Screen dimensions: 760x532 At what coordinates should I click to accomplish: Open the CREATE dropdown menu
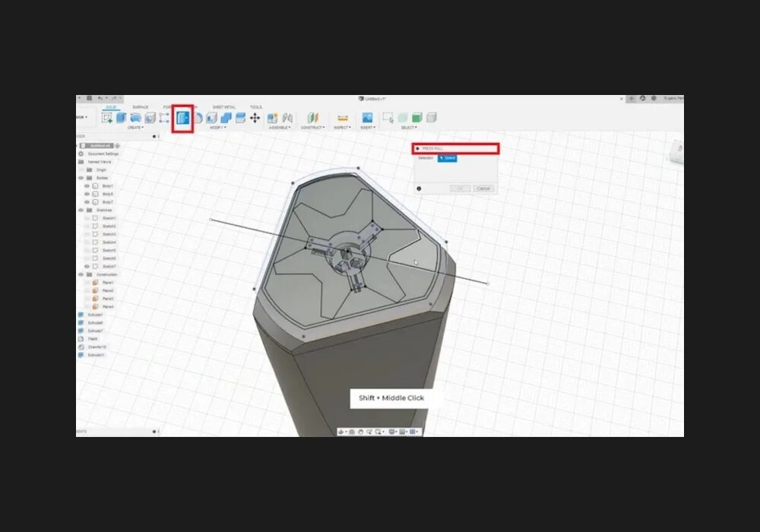[135, 128]
